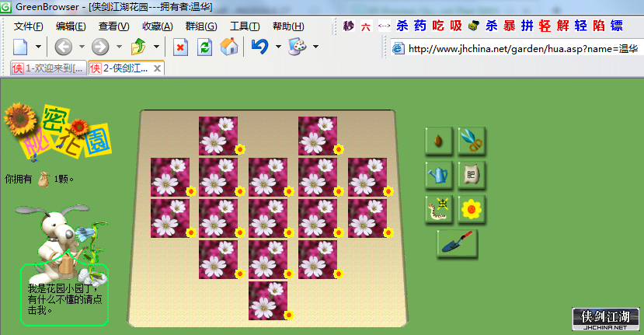Select the pest control worm tool
This screenshot has width=644, height=335.
pos(439,209)
